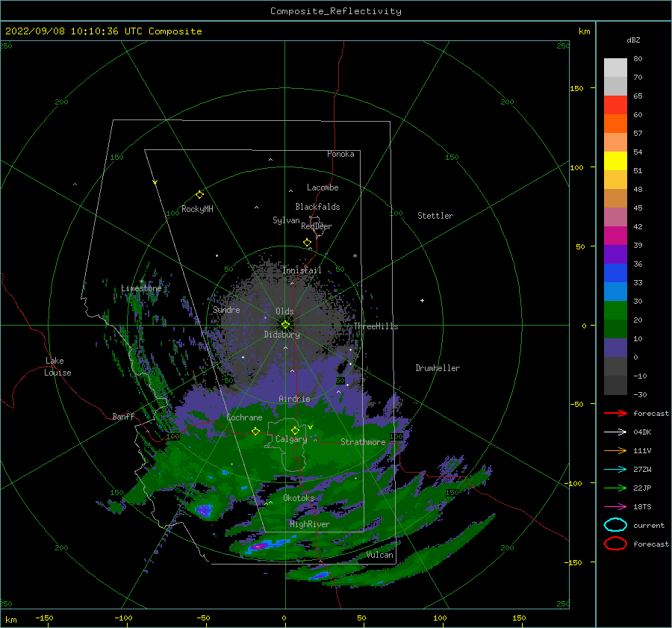Click the light gray 80 dBZ swatch
This screenshot has height=628, width=672.
[615, 67]
